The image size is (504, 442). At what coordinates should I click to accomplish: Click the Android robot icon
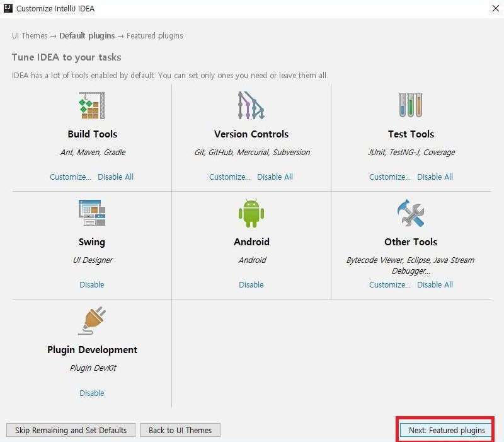pos(251,213)
